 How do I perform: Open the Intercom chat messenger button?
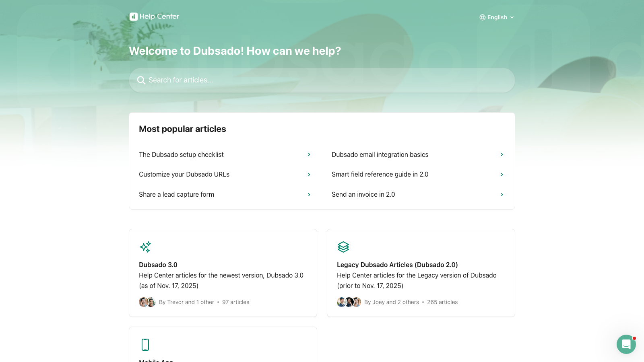pyautogui.click(x=626, y=344)
